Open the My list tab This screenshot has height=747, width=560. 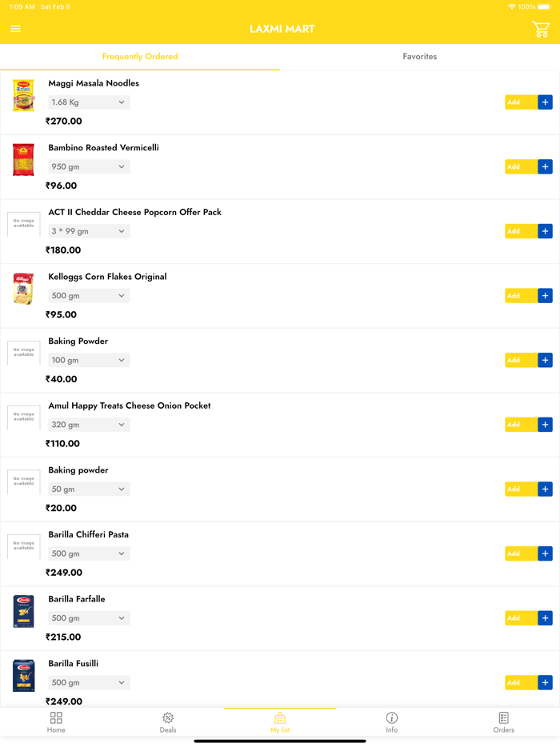click(279, 721)
